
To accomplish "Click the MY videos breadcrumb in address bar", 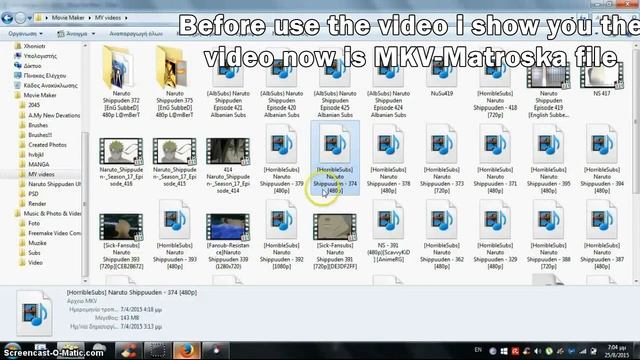I will point(108,18).
